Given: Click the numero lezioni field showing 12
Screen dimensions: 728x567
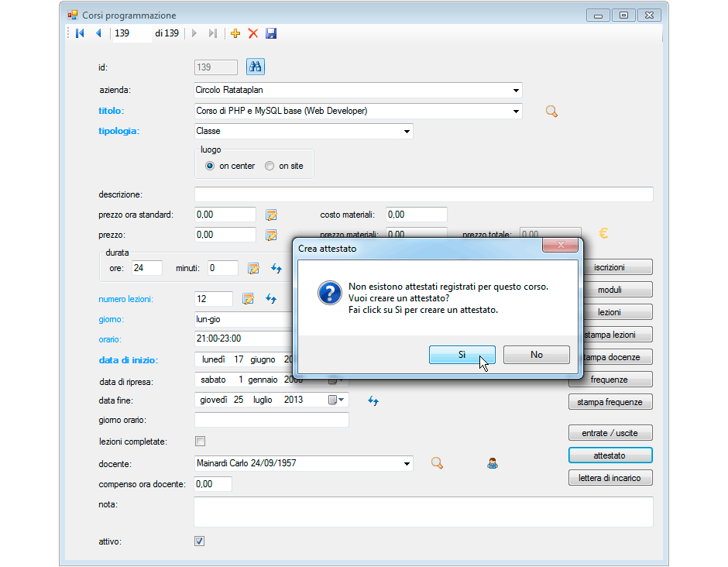Looking at the screenshot, I should point(214,299).
